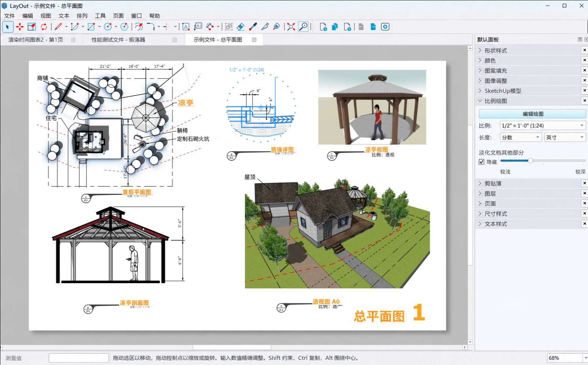The image size is (588, 365).
Task: Close the 颜色 panel
Action: [585, 60]
